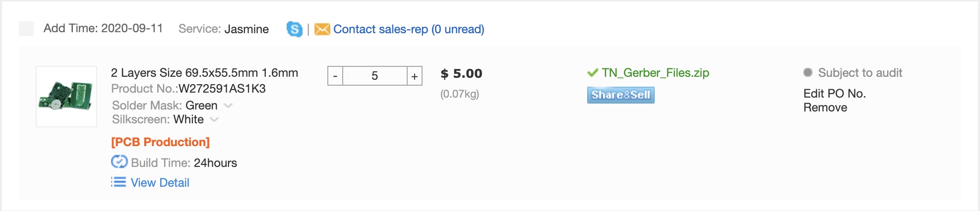Remove this PCB item from cart

825,107
